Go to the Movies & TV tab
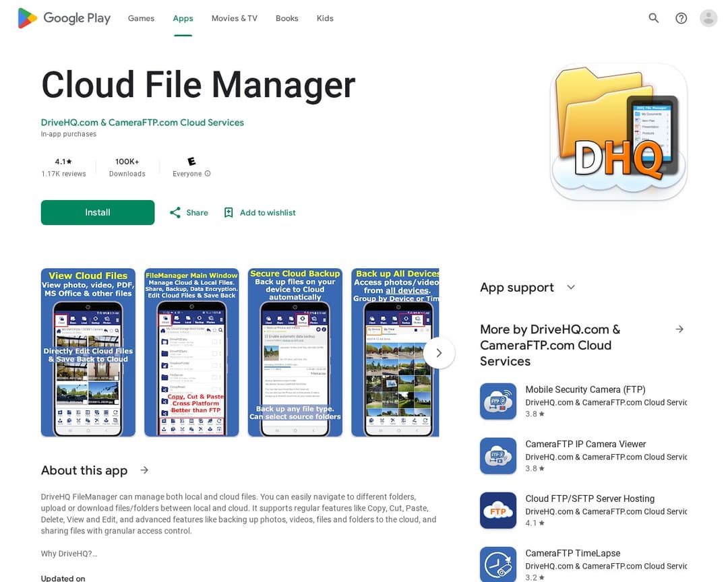728x582 pixels. point(235,18)
